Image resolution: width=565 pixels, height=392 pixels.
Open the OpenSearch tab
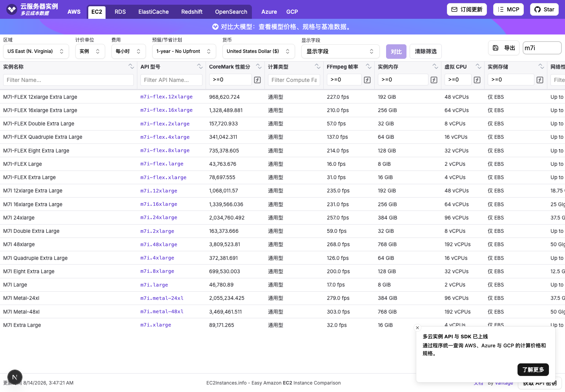(231, 12)
